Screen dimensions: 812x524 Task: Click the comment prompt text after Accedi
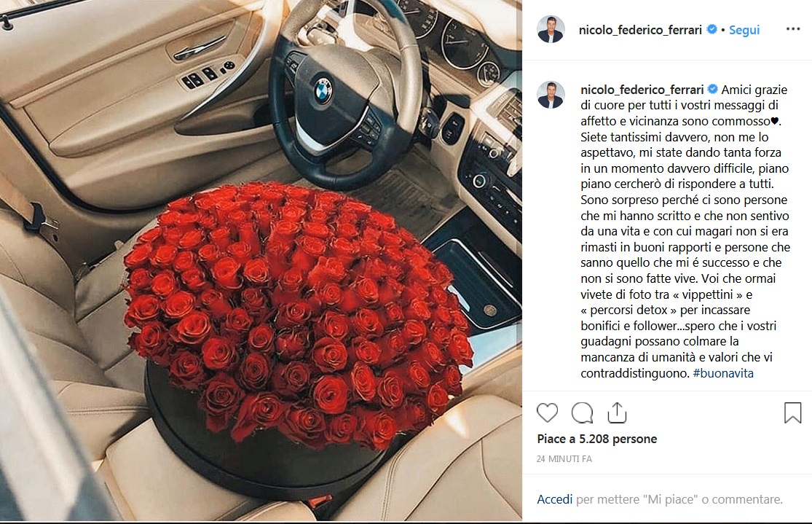[x=679, y=499]
